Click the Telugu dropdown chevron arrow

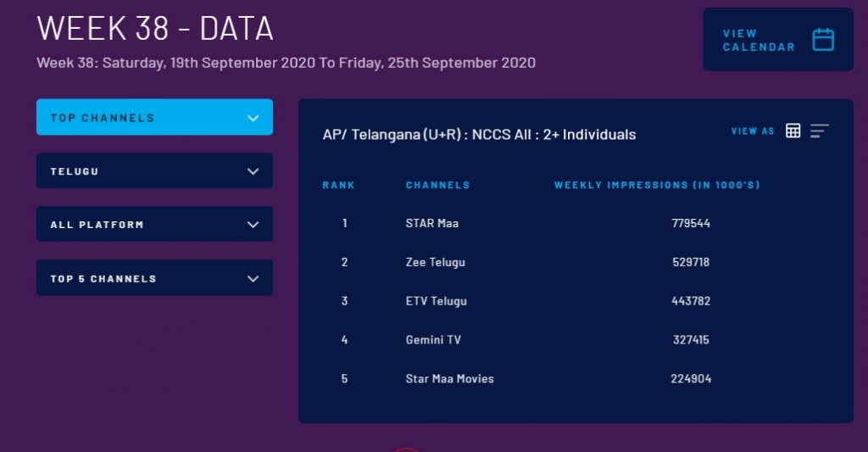point(253,171)
